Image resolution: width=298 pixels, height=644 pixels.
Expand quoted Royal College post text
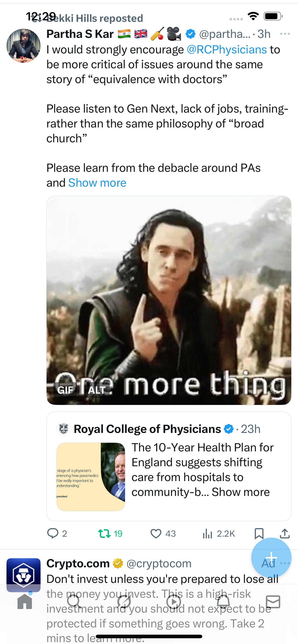coord(240,492)
